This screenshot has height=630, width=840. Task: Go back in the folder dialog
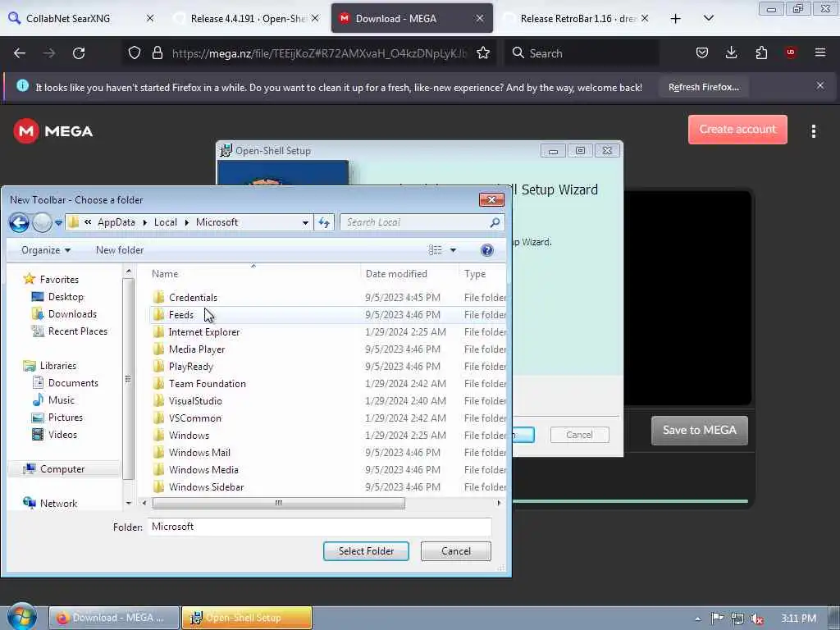(19, 222)
